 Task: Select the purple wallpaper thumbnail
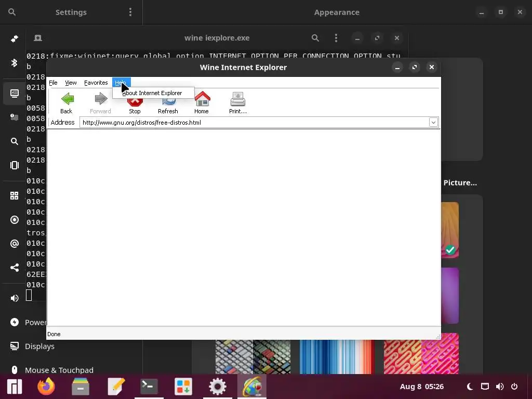click(x=450, y=296)
